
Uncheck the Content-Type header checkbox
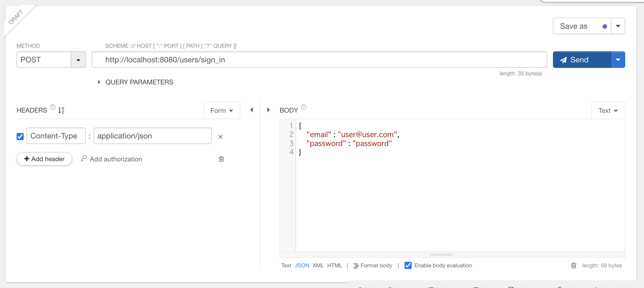[20, 136]
